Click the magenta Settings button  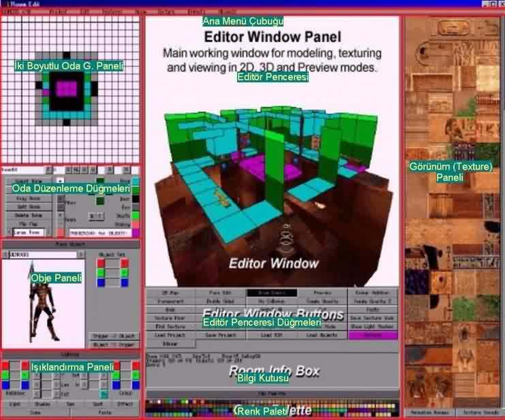(373, 335)
